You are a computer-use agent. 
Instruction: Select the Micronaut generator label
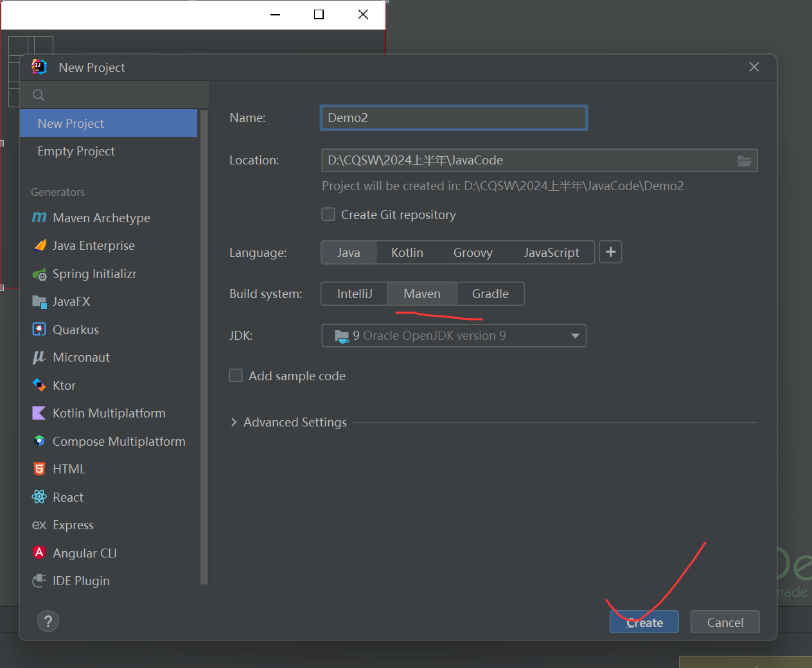pos(81,357)
